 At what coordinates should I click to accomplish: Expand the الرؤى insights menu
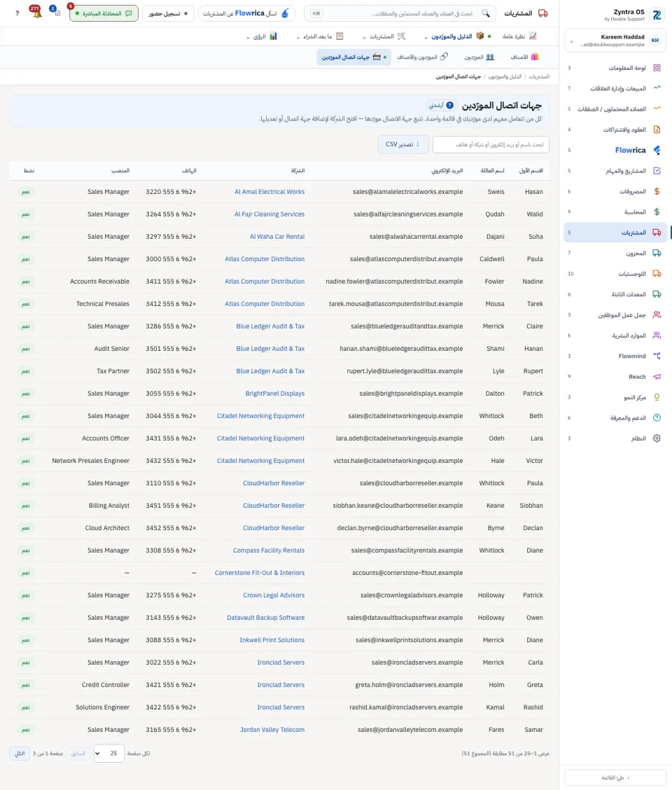(262, 36)
